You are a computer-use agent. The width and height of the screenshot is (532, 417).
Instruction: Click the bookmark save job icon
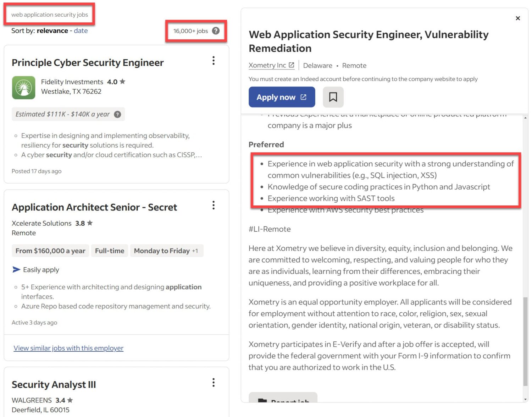(333, 97)
